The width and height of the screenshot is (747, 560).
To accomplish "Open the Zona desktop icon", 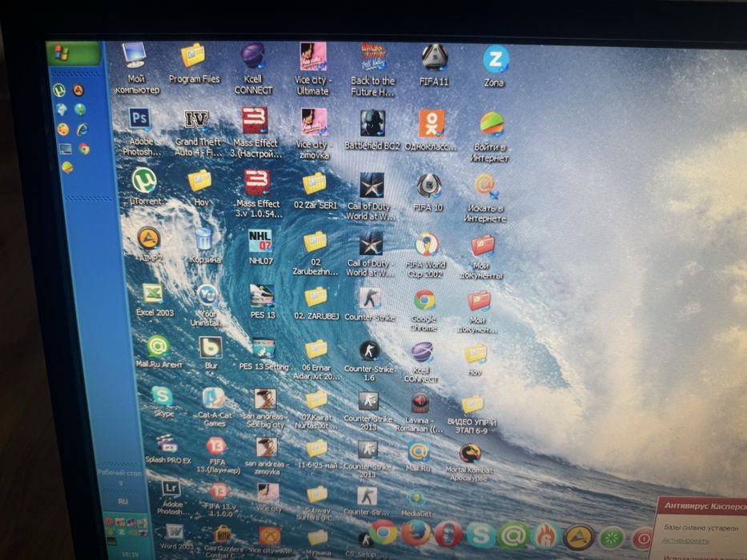I will point(495,66).
